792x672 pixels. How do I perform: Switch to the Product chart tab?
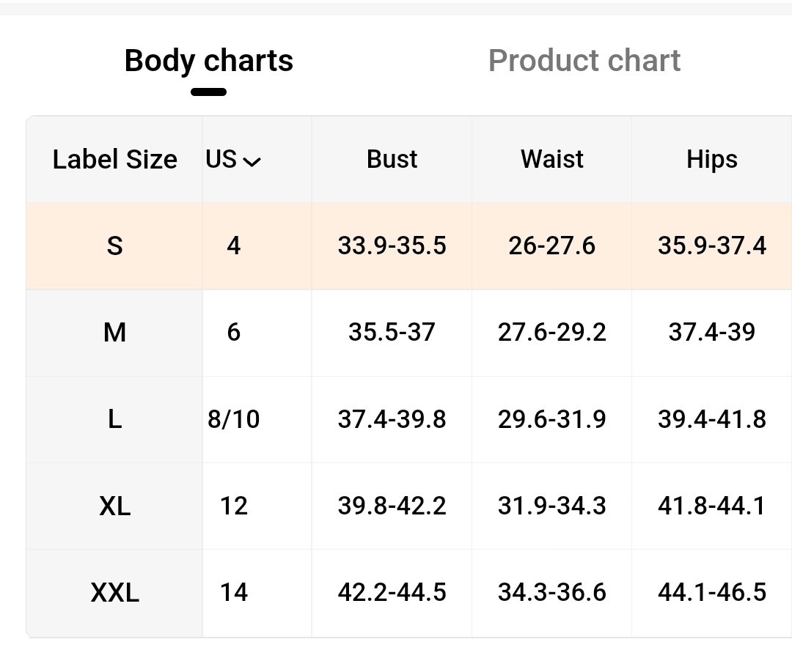(584, 61)
